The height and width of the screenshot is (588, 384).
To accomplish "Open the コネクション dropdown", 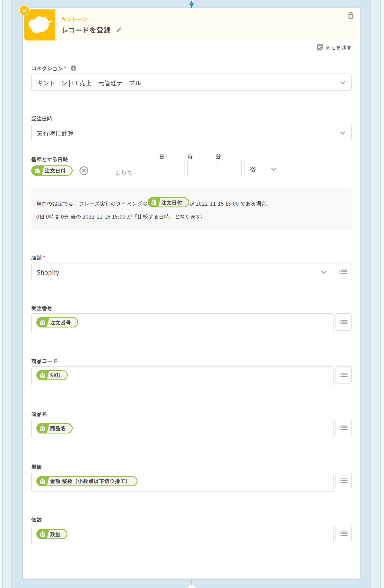I will coord(191,82).
